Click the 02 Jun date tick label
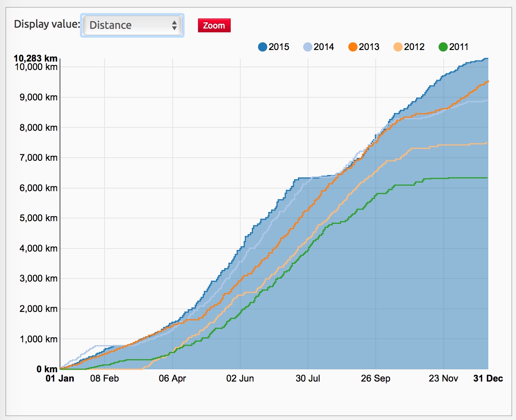Screen dimensions: 516x420 tap(240, 378)
